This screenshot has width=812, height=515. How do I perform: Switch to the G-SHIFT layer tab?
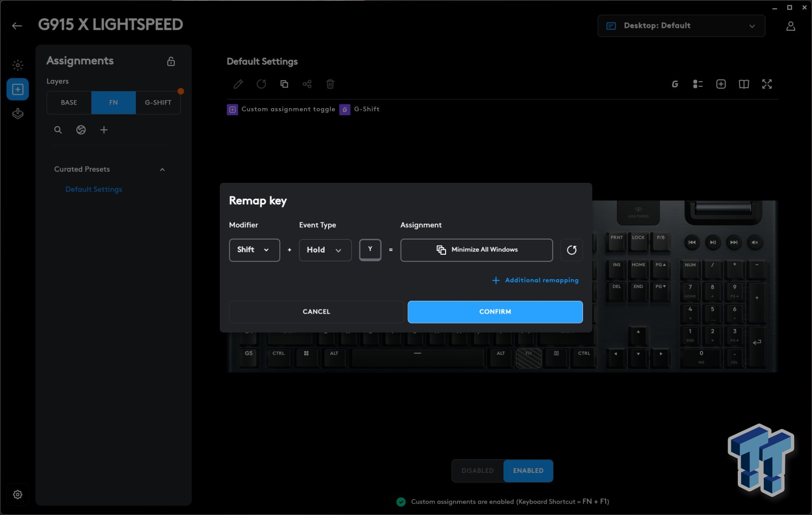click(158, 103)
